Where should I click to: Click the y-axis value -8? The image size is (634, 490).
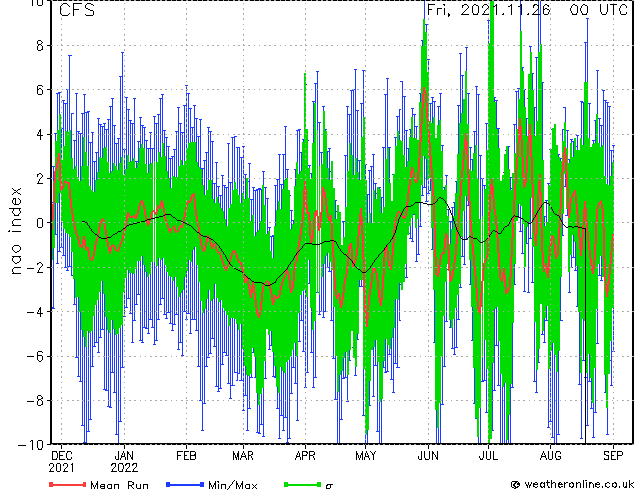pos(35,401)
